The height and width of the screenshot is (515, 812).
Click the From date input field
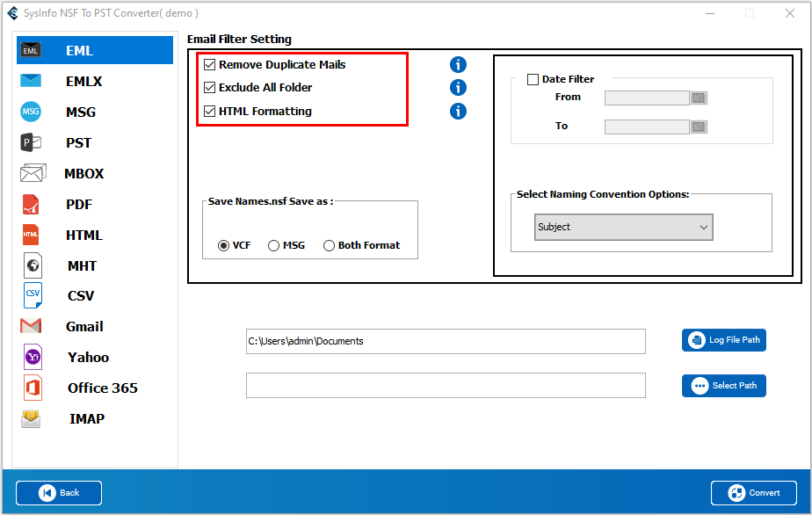pos(647,98)
